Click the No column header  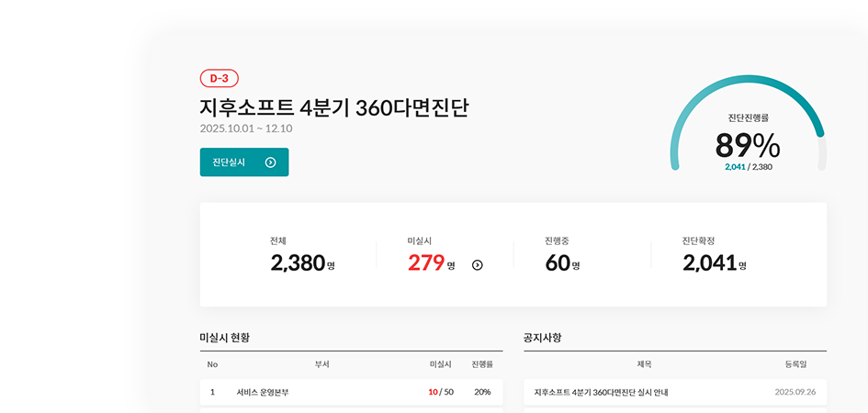click(x=212, y=364)
